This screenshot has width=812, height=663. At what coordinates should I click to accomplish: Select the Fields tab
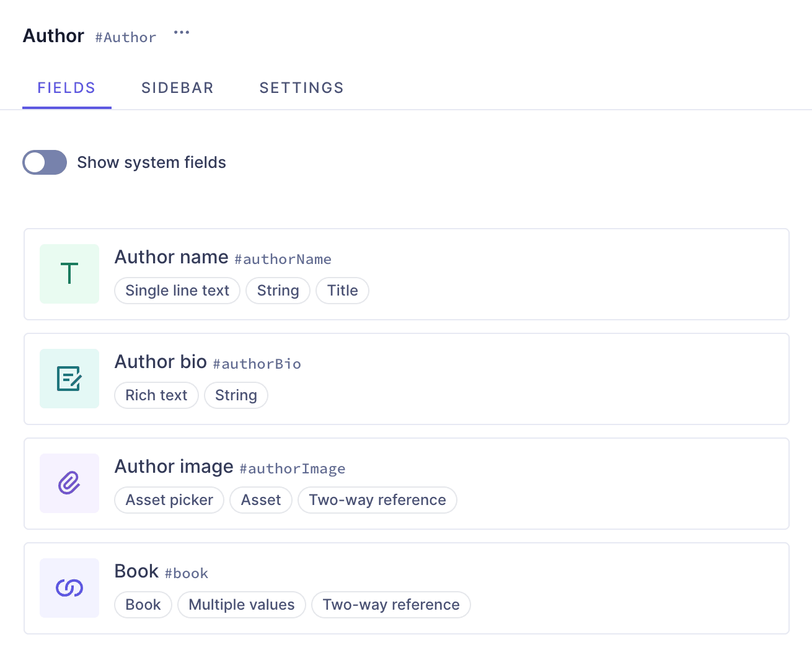66,88
